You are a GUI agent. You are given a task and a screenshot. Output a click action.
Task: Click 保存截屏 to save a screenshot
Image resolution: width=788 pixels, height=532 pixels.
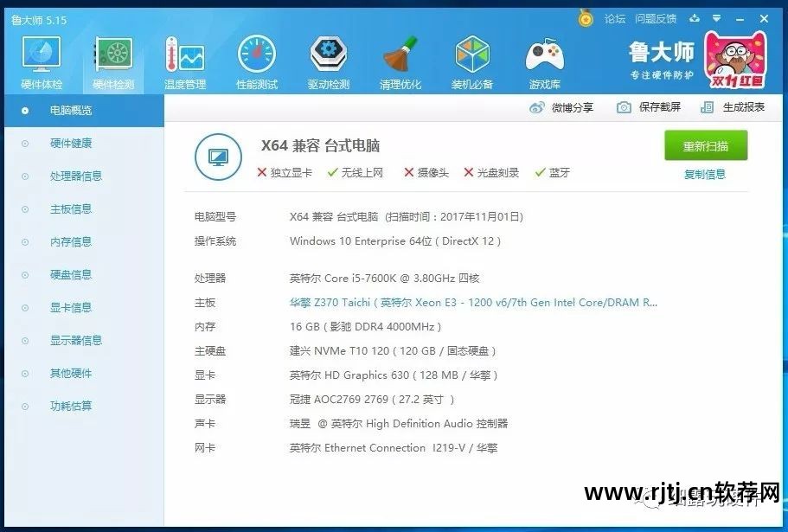point(650,107)
